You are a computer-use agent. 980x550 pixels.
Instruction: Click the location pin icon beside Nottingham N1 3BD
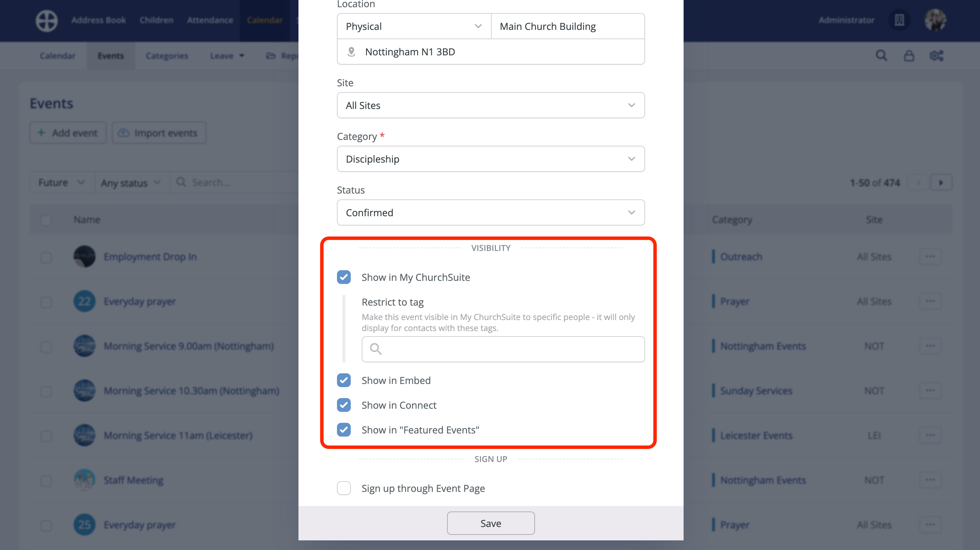(351, 52)
